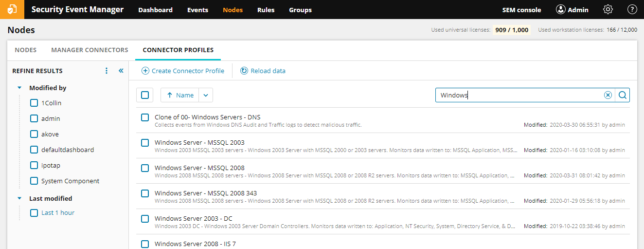The width and height of the screenshot is (644, 249).
Task: Collapse the Modified by filter group
Action: click(19, 88)
